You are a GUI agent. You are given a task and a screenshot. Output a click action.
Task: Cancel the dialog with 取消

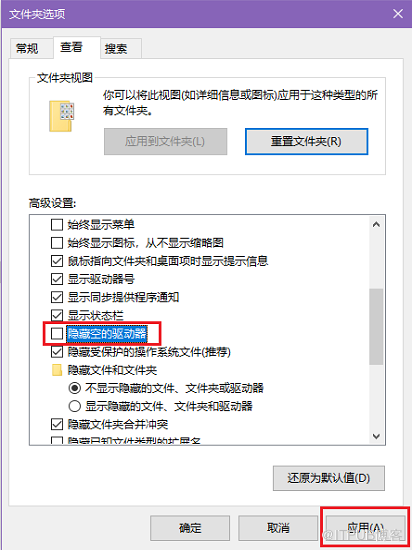(x=278, y=528)
